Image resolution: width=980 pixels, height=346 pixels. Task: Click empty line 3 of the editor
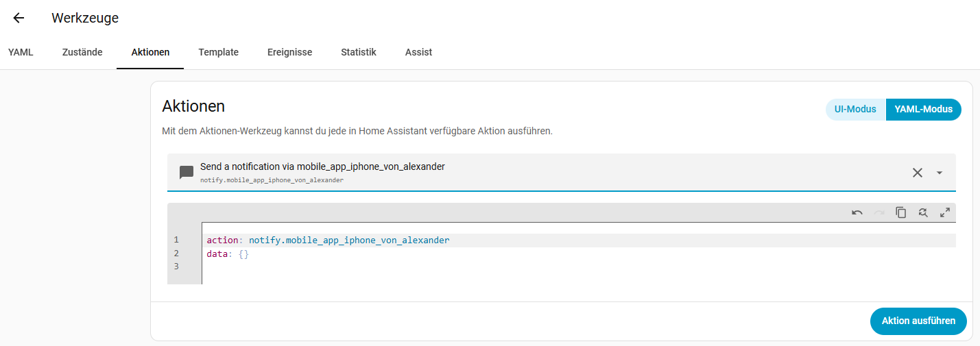coord(579,267)
